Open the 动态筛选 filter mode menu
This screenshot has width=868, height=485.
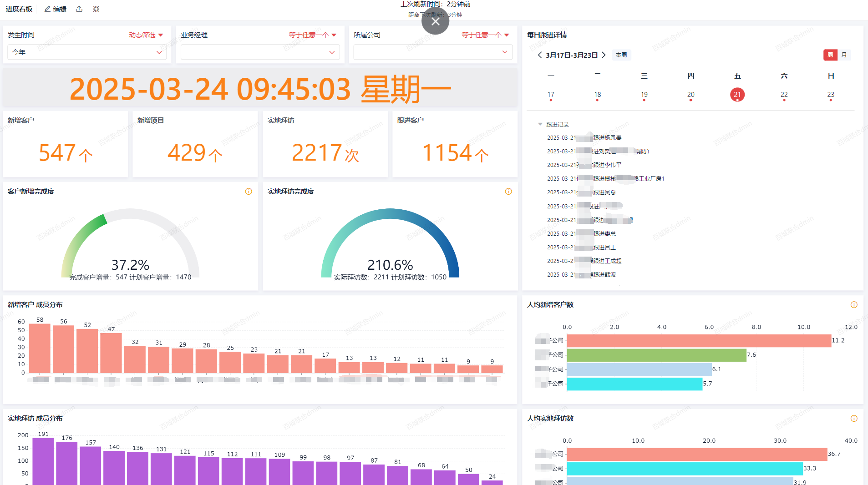coord(146,35)
